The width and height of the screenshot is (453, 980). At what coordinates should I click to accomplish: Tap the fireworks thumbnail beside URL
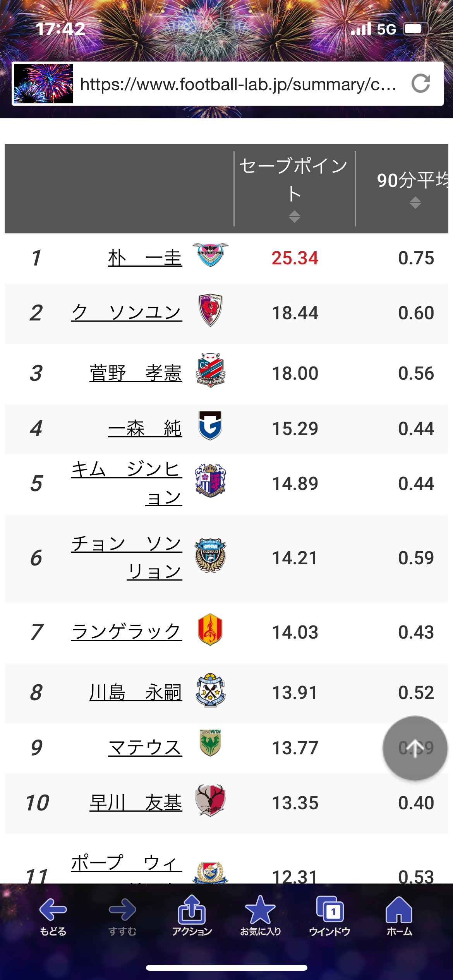click(x=43, y=84)
